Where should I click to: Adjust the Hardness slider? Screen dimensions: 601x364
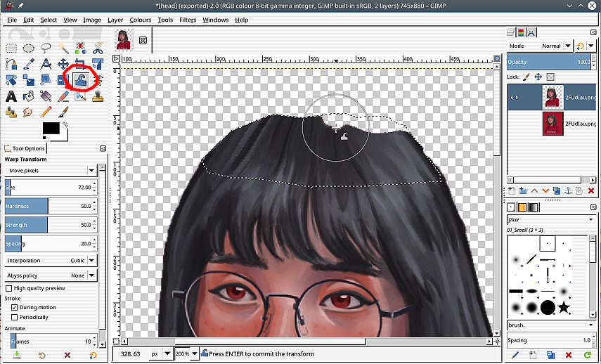click(x=49, y=206)
